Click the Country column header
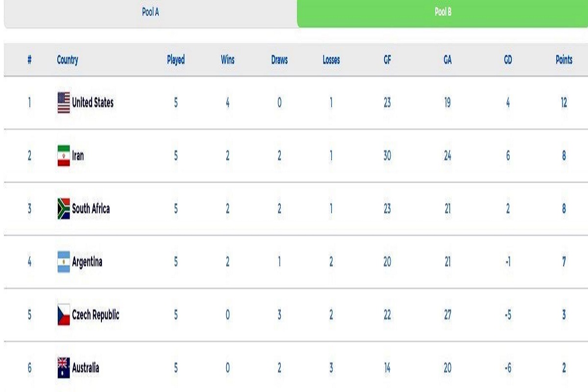 pyautogui.click(x=68, y=60)
